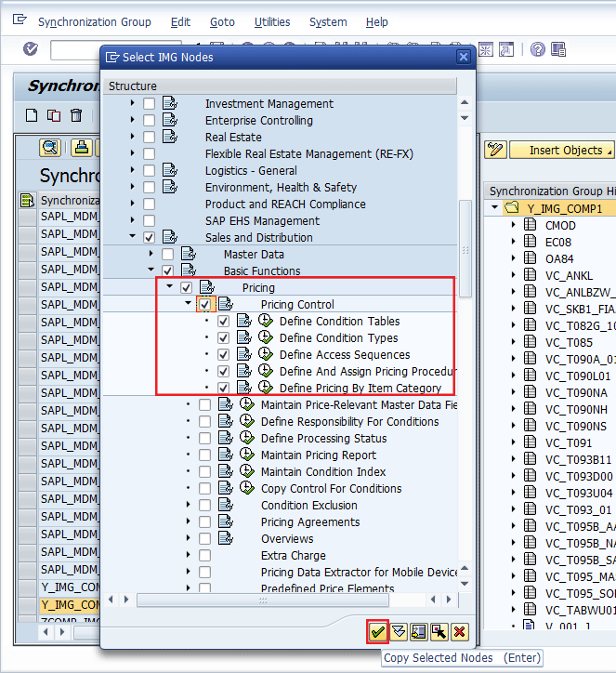
Task: Click the delete trash icon in toolbar
Action: click(76, 115)
